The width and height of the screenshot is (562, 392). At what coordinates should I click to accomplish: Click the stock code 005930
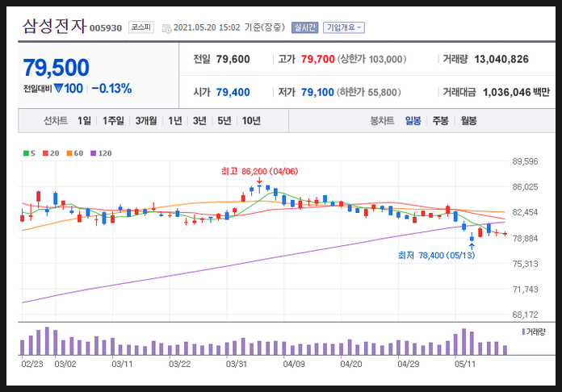106,28
